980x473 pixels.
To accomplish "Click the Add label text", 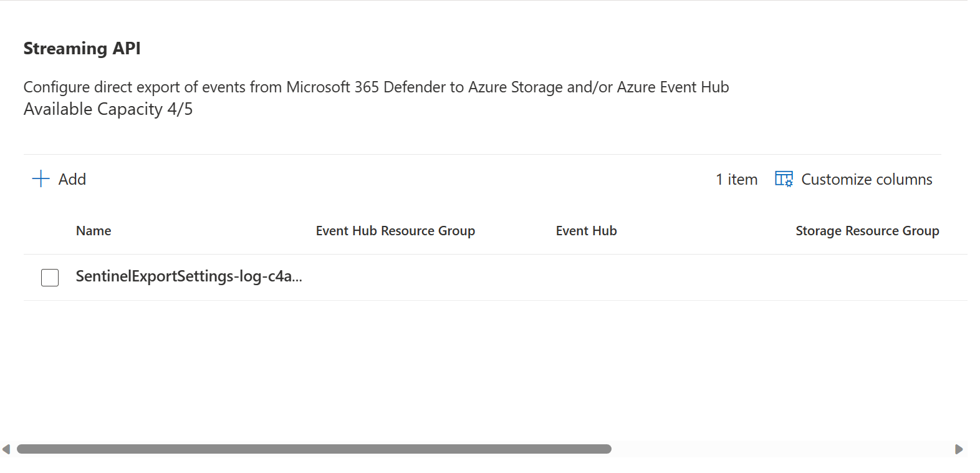I will pos(72,180).
